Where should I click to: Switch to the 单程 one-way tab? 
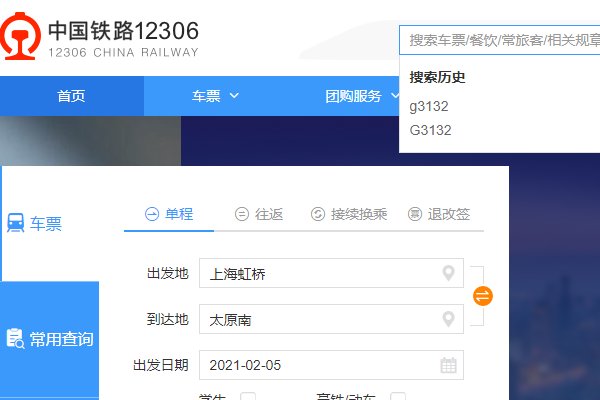[x=169, y=214]
